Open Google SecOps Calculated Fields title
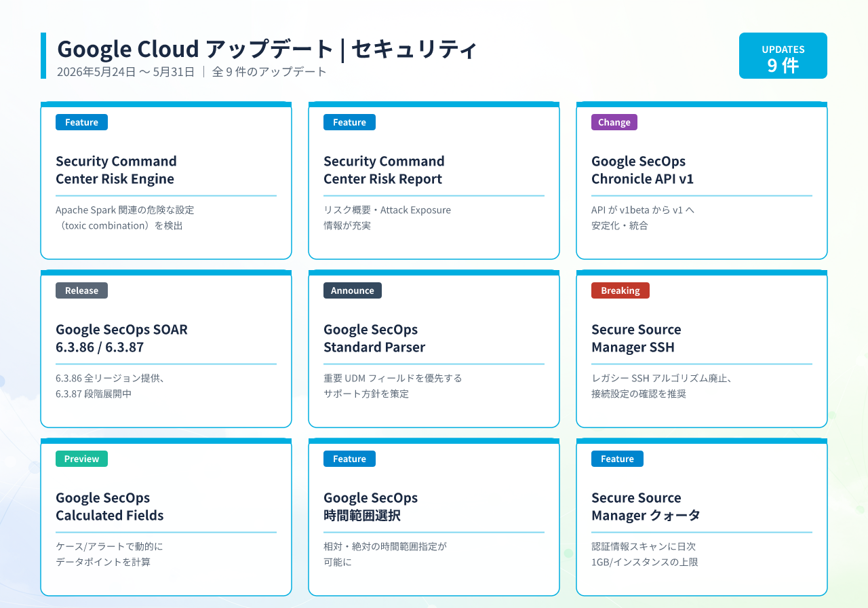868x608 pixels. tap(110, 506)
